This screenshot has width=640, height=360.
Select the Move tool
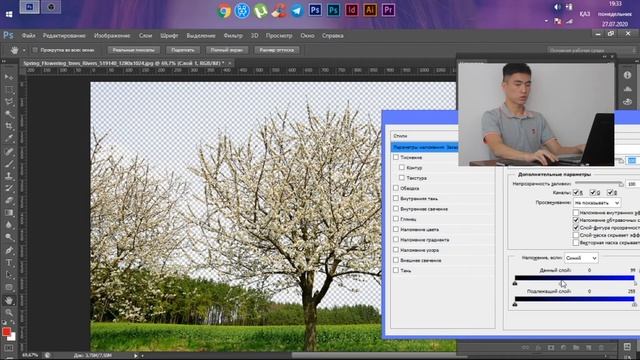coord(9,77)
